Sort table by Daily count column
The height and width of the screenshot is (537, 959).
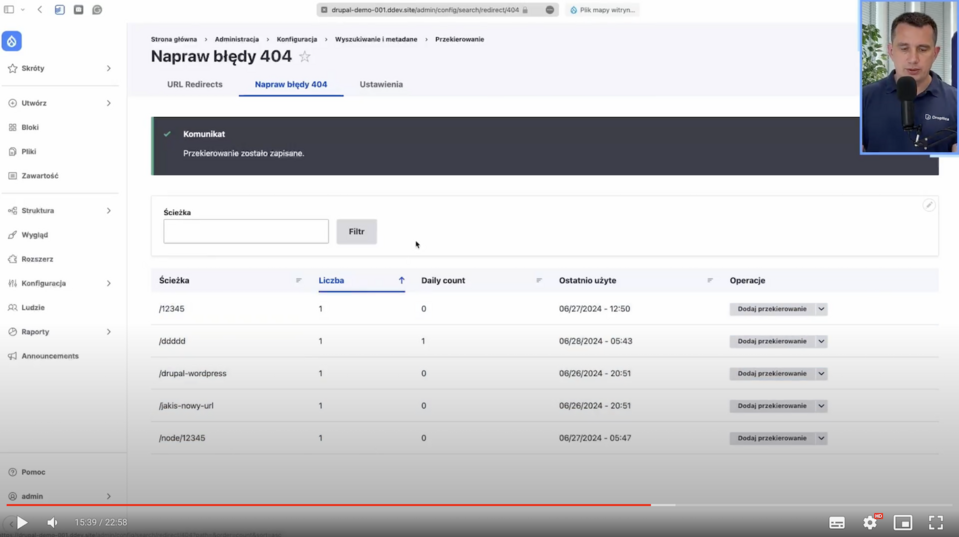pyautogui.click(x=443, y=281)
